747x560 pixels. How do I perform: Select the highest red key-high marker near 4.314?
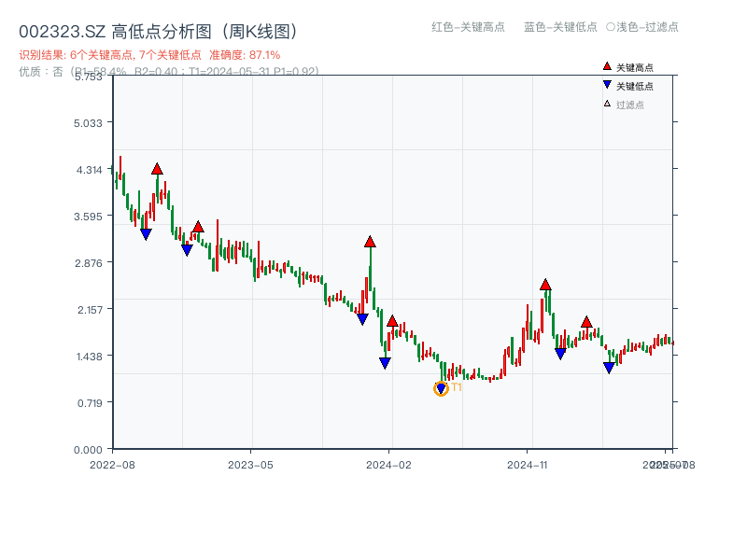point(157,169)
